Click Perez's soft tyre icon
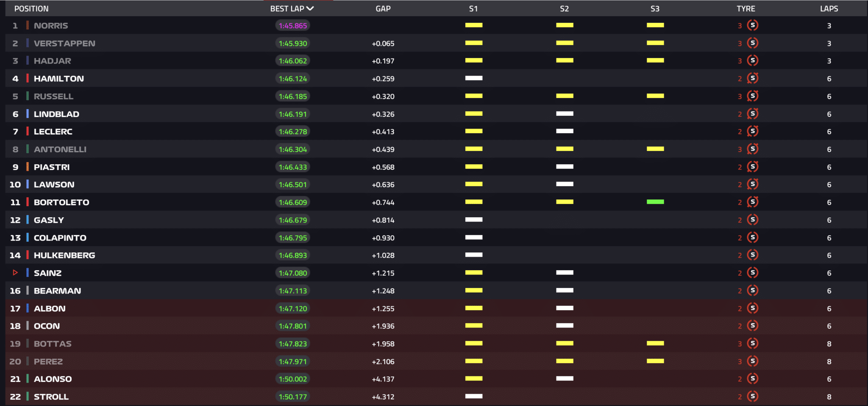The image size is (868, 406). point(753,361)
